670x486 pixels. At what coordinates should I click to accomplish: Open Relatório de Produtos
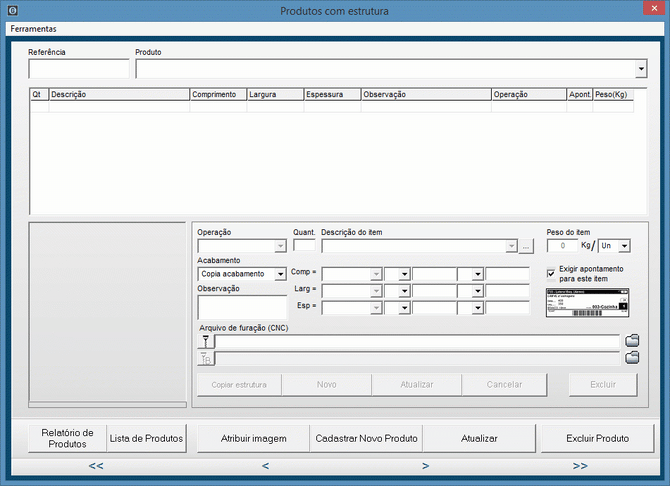pos(67,439)
